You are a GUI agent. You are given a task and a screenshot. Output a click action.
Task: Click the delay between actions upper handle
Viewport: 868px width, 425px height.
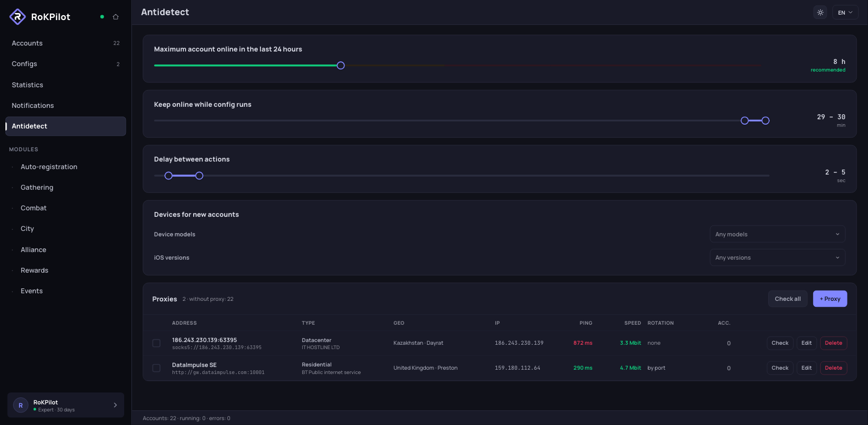(200, 176)
